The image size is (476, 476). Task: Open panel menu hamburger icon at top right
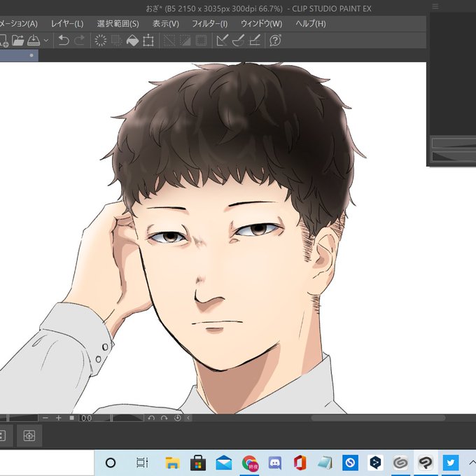pos(435,6)
